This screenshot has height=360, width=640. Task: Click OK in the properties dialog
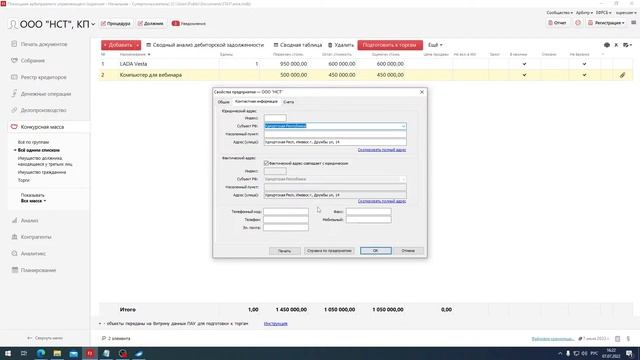tap(376, 251)
